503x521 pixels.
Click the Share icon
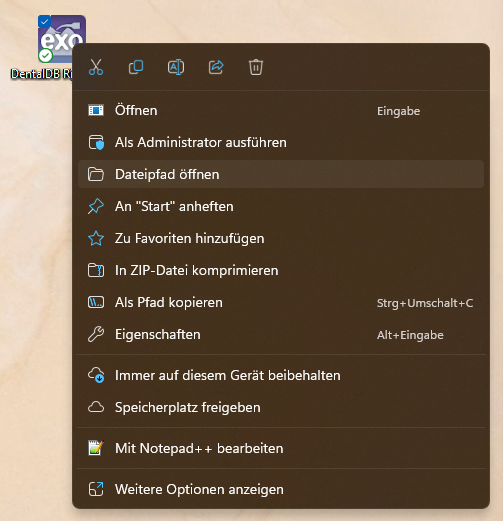click(216, 67)
